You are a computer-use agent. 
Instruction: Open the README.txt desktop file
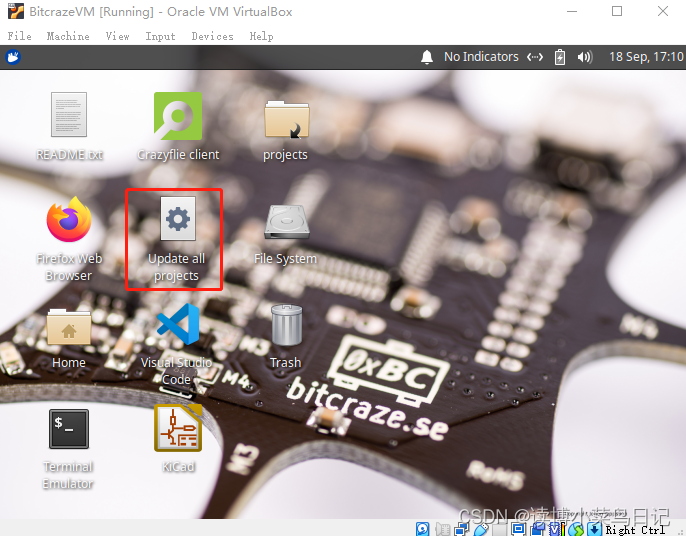coord(69,115)
